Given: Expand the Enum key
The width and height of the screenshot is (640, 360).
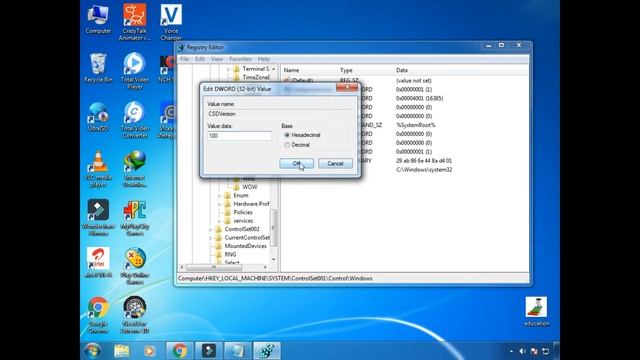Looking at the screenshot, I should 220,196.
